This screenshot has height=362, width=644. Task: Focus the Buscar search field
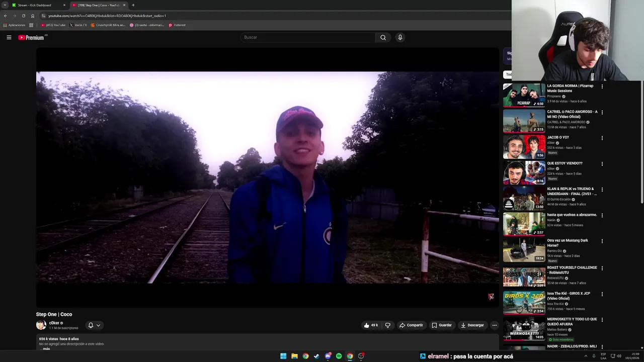(308, 37)
